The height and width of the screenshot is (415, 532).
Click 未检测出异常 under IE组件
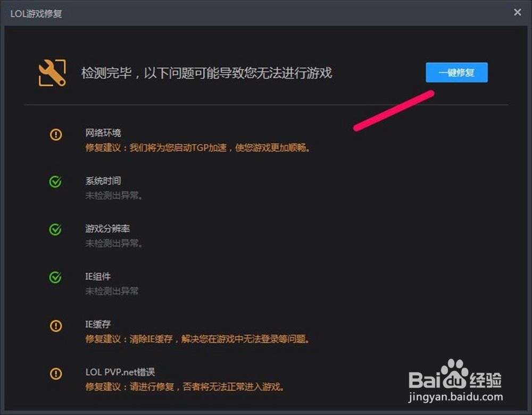[112, 291]
